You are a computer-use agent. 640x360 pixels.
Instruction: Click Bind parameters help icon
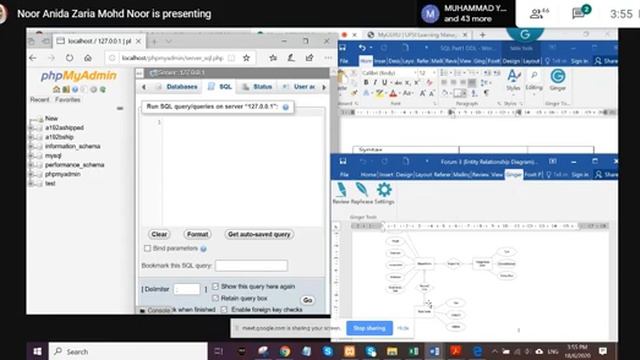coord(203,249)
